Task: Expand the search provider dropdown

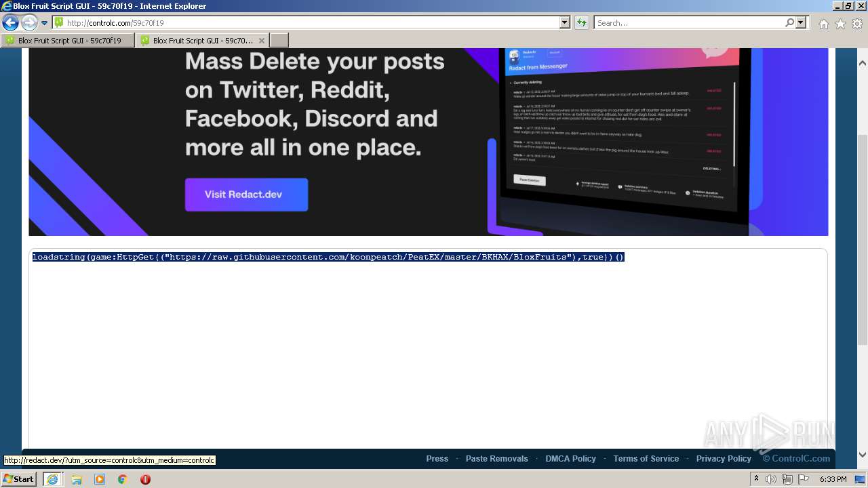Action: click(x=802, y=23)
